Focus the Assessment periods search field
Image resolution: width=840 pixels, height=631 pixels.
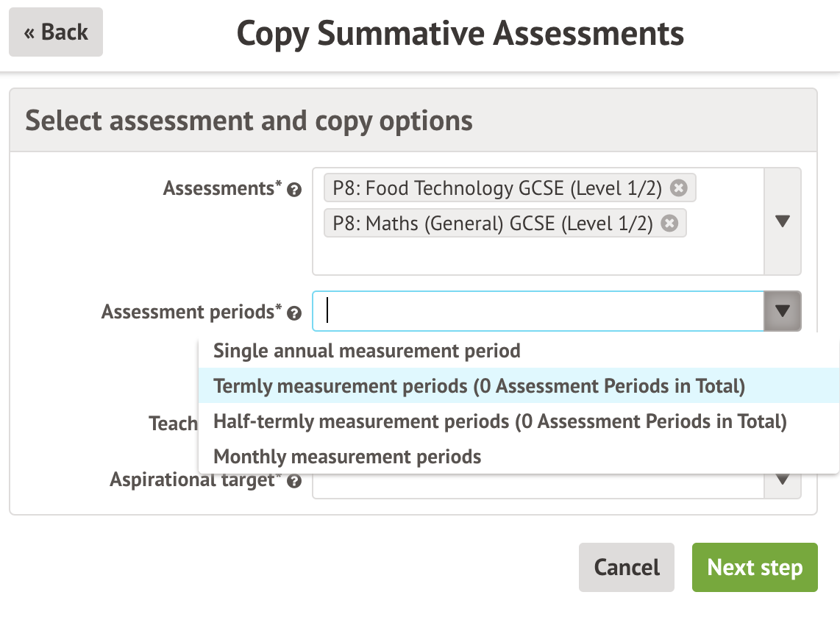click(537, 311)
